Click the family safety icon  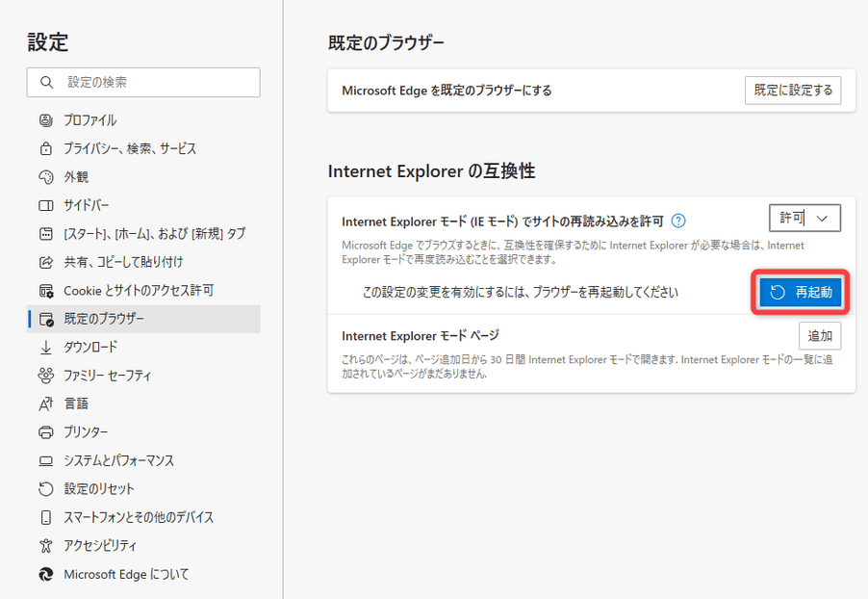point(46,376)
